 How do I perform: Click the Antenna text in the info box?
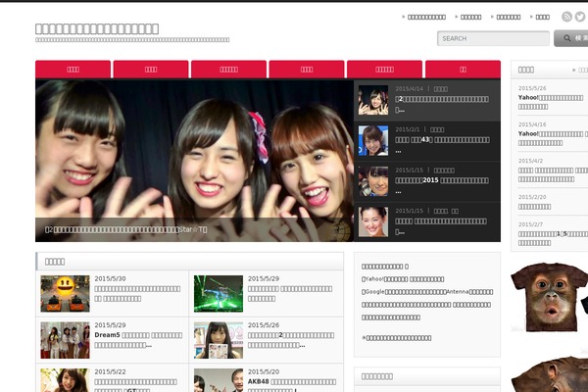(x=458, y=291)
